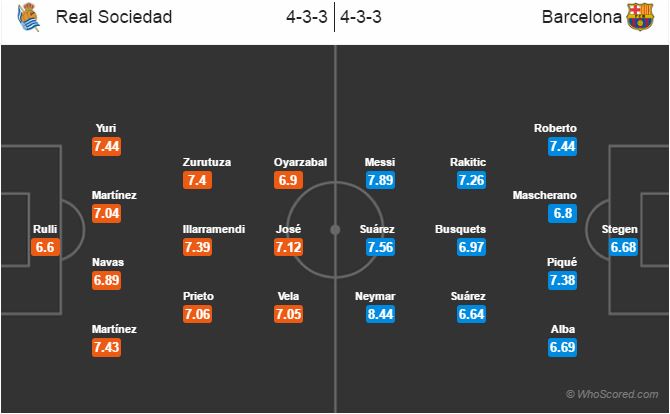Open the Real Sociedad team name
This screenshot has height=414, width=670.
pyautogui.click(x=114, y=17)
